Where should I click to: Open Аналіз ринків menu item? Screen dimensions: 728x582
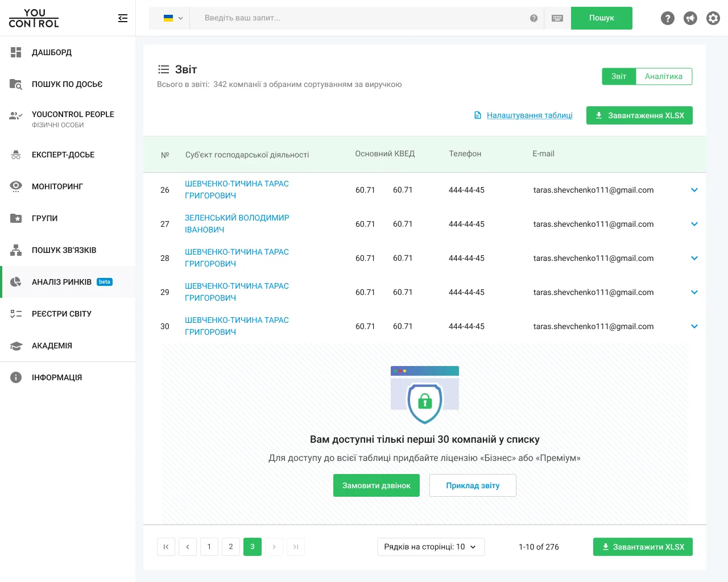pyautogui.click(x=68, y=282)
